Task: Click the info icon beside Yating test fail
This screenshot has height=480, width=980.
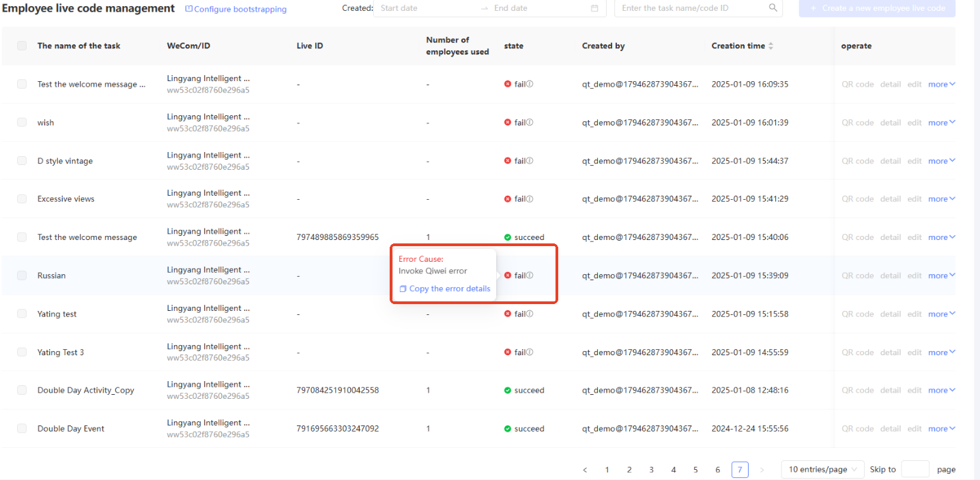Action: (530, 314)
